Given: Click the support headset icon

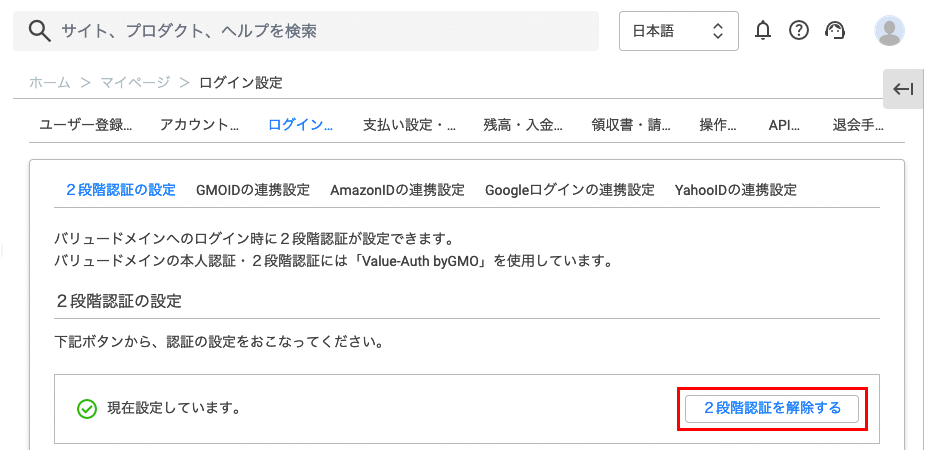Looking at the screenshot, I should coord(834,30).
